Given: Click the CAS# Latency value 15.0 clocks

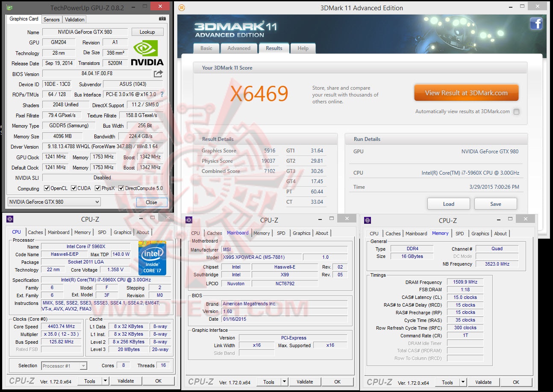Looking at the screenshot, I should point(465,297).
